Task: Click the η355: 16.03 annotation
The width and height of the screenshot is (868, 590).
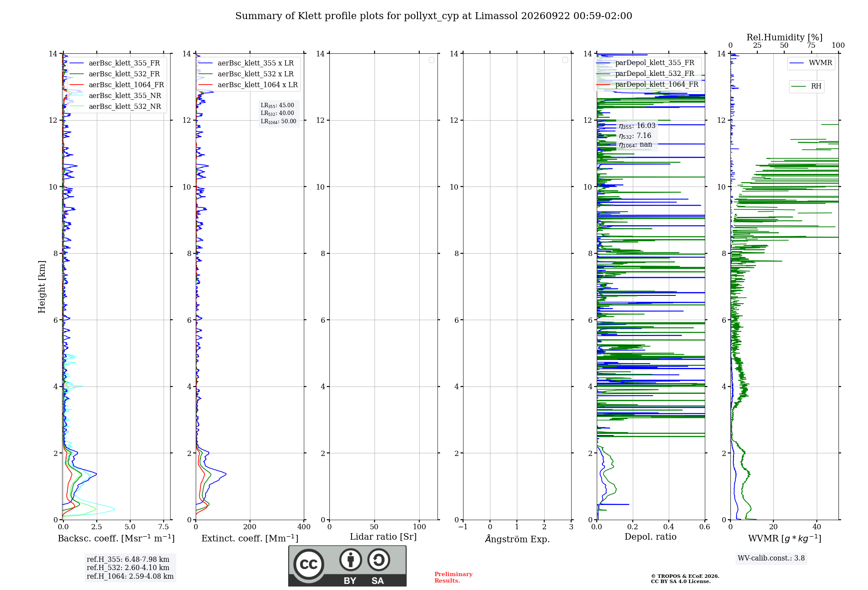Action: coord(637,126)
